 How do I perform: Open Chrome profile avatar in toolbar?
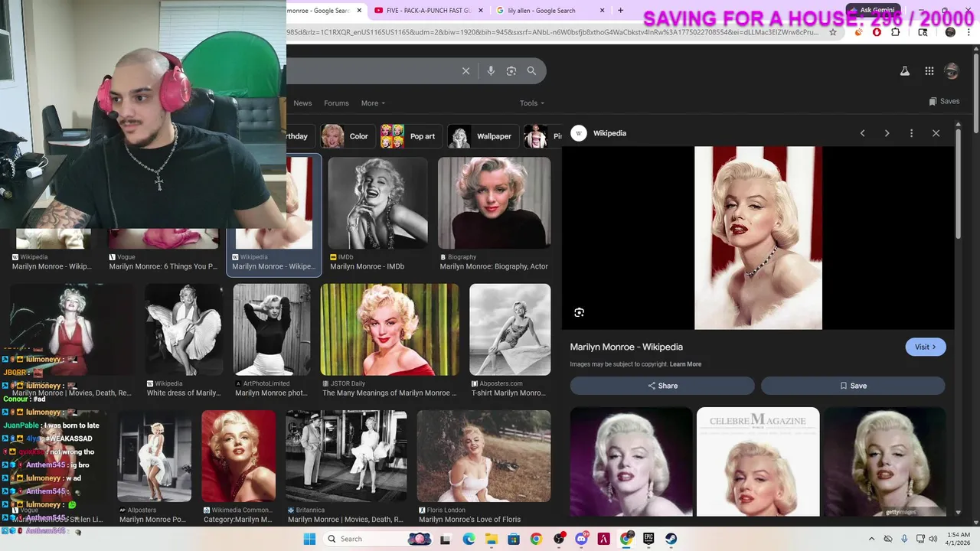coord(950,32)
